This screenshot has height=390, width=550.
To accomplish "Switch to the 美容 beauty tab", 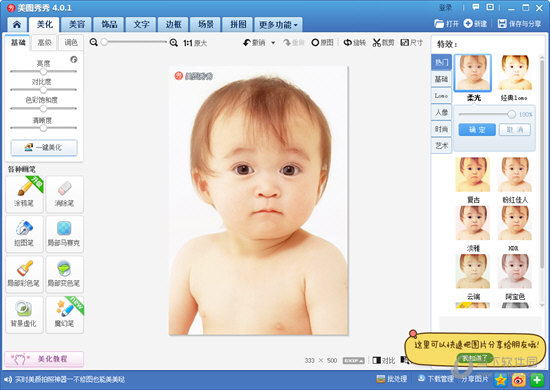I will [77, 25].
